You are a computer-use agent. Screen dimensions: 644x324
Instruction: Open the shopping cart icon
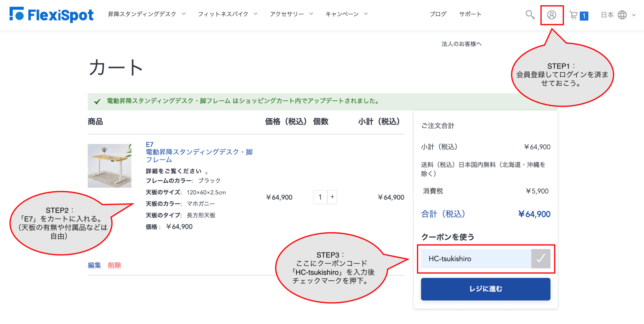click(574, 15)
